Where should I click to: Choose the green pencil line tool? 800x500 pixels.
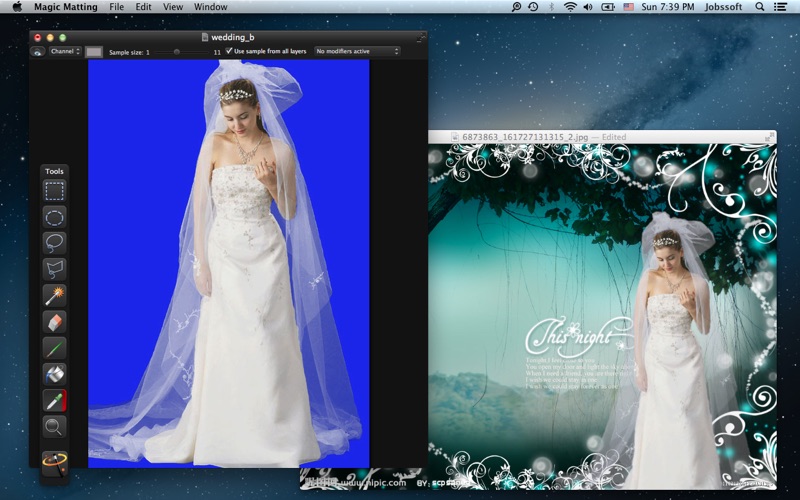(x=54, y=348)
